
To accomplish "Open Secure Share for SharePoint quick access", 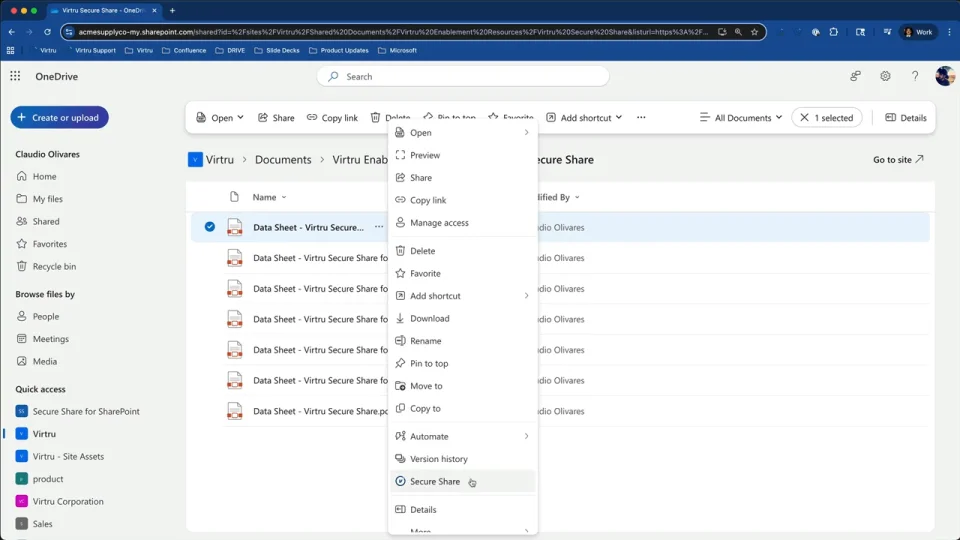I will tap(85, 411).
